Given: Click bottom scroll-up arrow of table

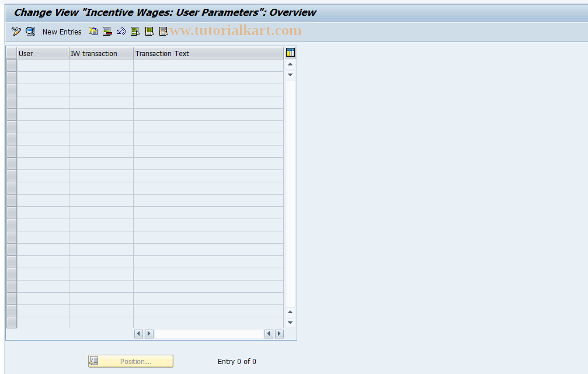Looking at the screenshot, I should (290, 312).
